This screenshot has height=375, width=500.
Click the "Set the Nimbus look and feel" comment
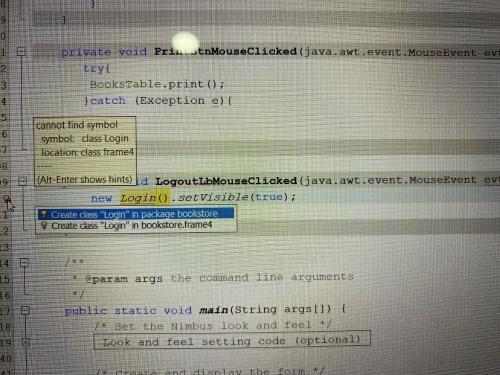pyautogui.click(x=213, y=325)
